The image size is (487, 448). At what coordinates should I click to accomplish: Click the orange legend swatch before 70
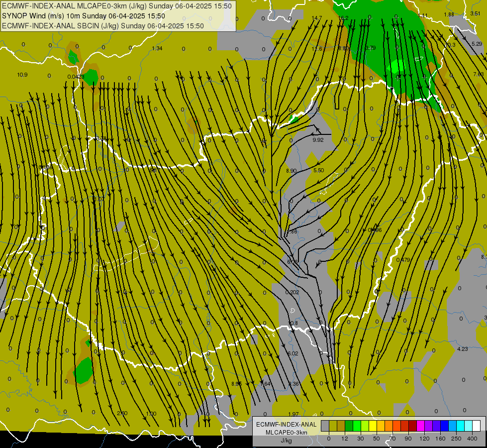[x=389, y=426]
